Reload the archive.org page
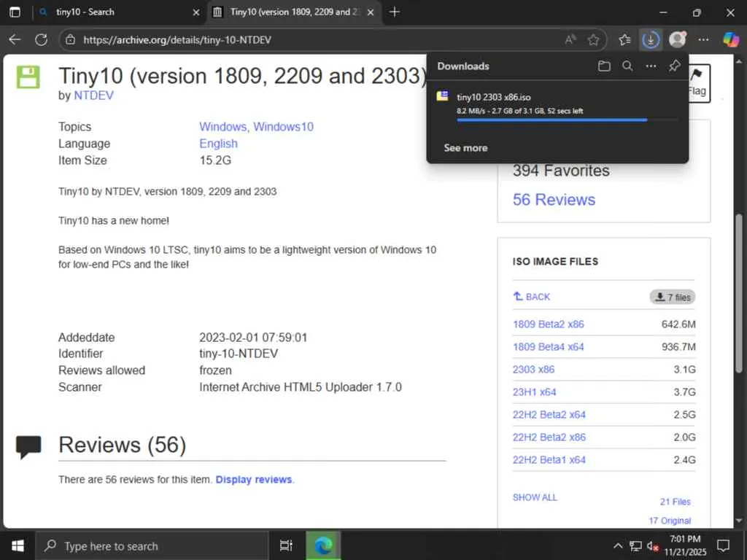 [42, 39]
